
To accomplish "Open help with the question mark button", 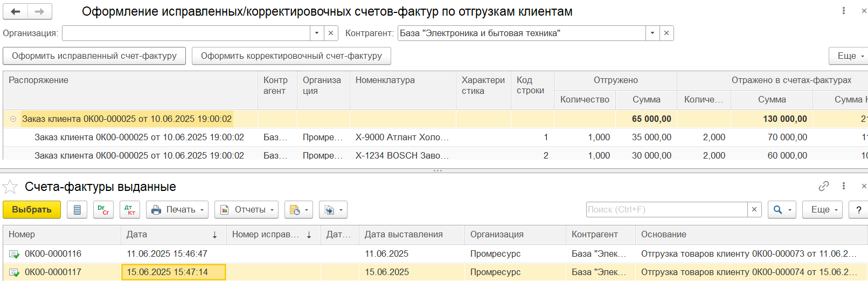I will 858,210.
